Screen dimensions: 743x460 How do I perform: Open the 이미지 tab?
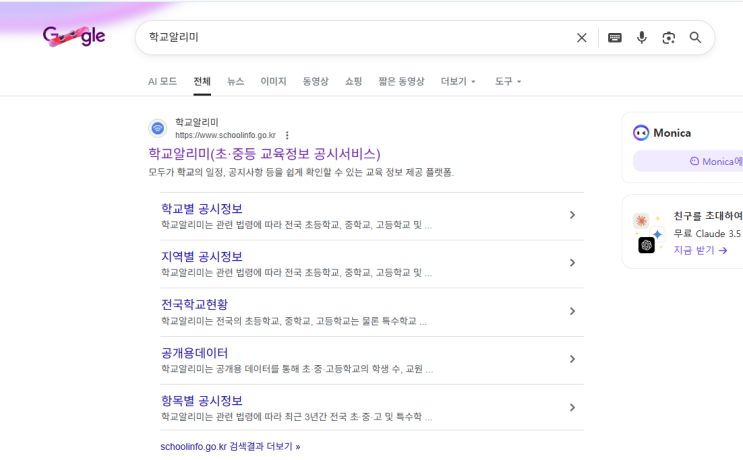pyautogui.click(x=273, y=81)
